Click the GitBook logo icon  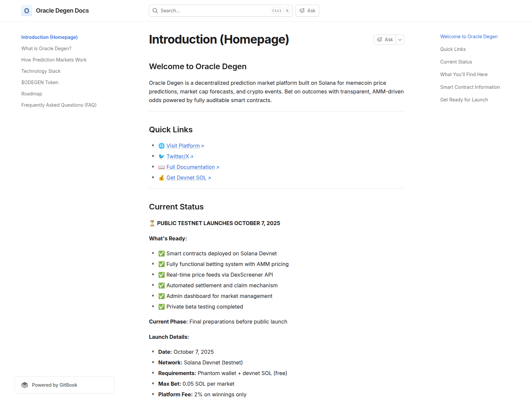25,385
